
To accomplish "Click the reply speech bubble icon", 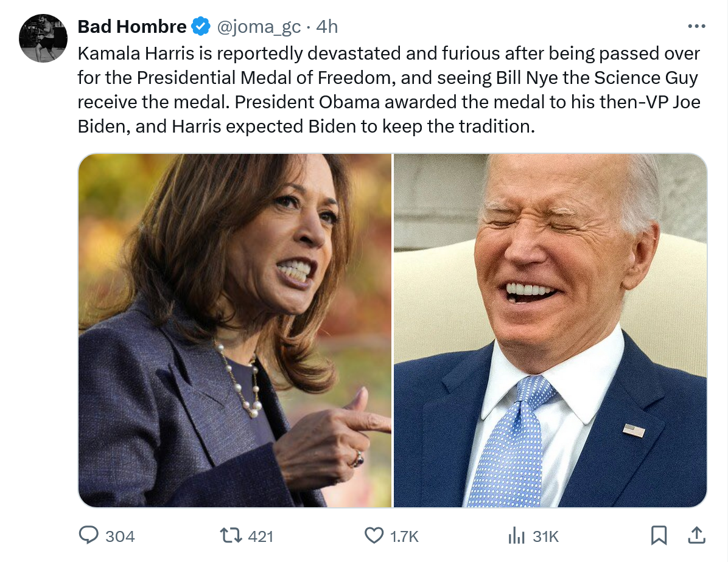I will 89,535.
